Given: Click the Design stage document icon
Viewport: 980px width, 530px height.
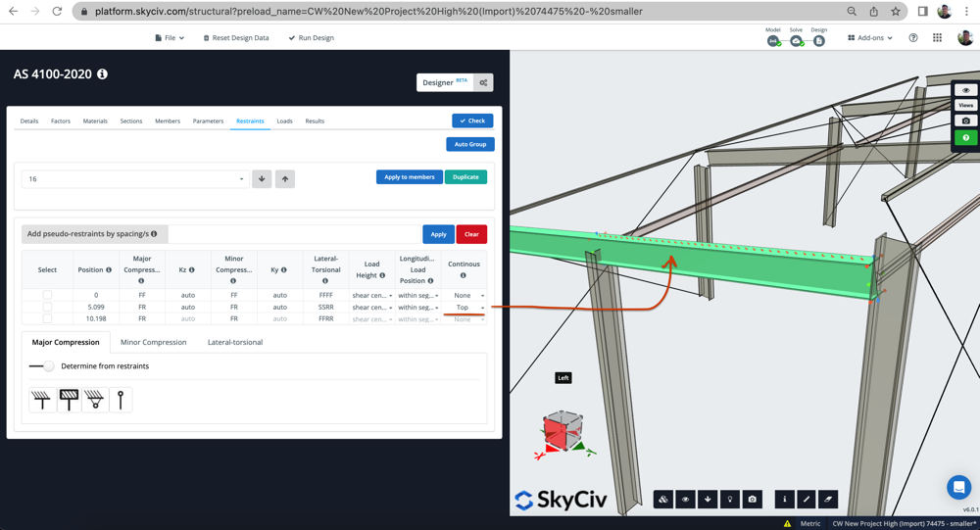Looking at the screenshot, I should coord(818,41).
